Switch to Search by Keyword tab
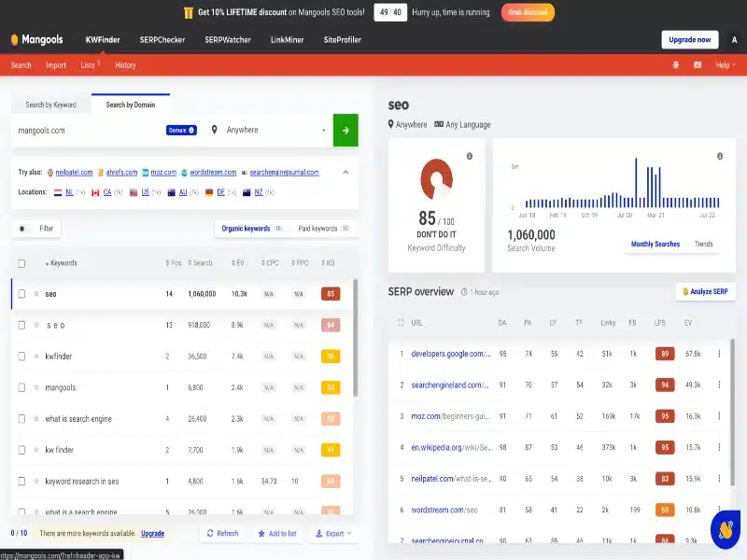 (x=51, y=105)
